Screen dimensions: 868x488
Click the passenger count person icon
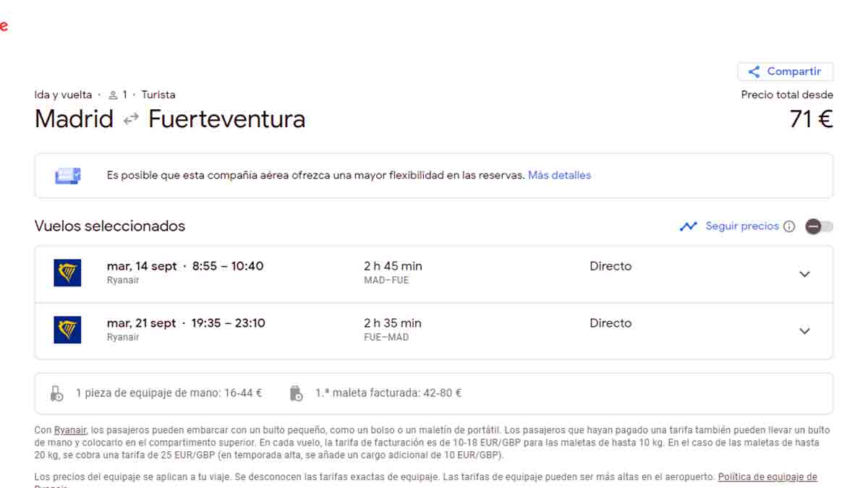tap(113, 95)
